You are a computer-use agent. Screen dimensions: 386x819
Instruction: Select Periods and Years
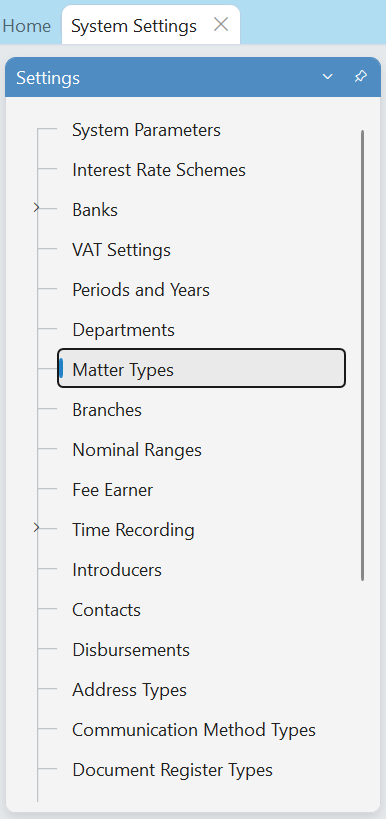141,289
